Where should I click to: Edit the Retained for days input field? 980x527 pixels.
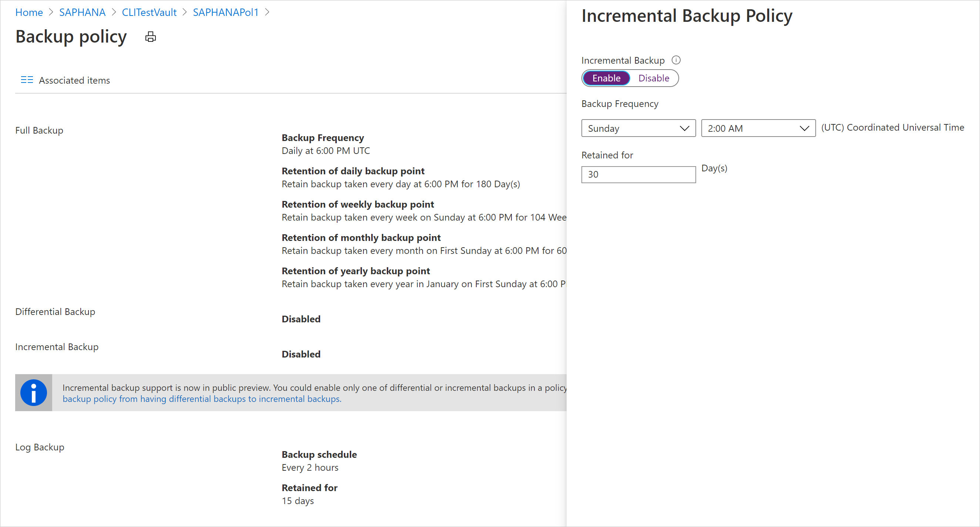[637, 174]
